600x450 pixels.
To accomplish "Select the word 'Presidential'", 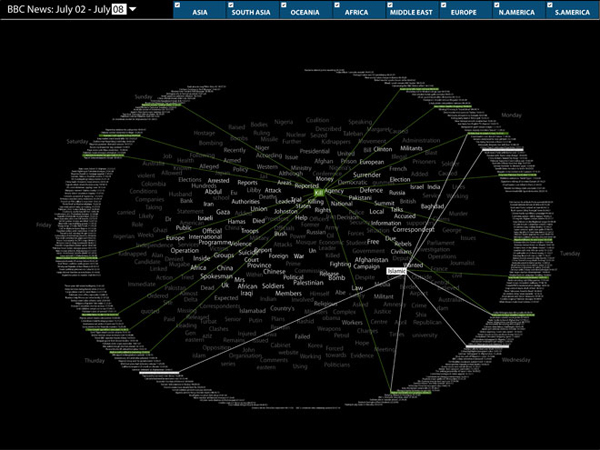I will click(315, 151).
